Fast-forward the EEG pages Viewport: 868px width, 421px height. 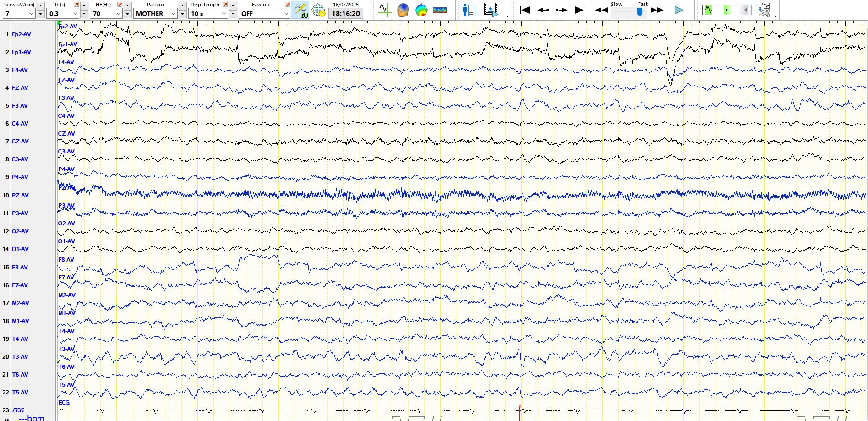point(657,10)
